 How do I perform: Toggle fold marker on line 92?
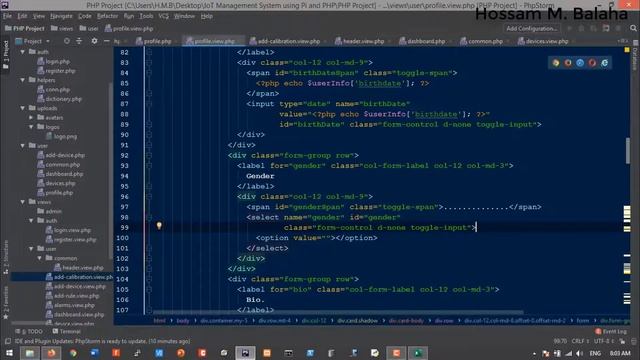point(149,156)
